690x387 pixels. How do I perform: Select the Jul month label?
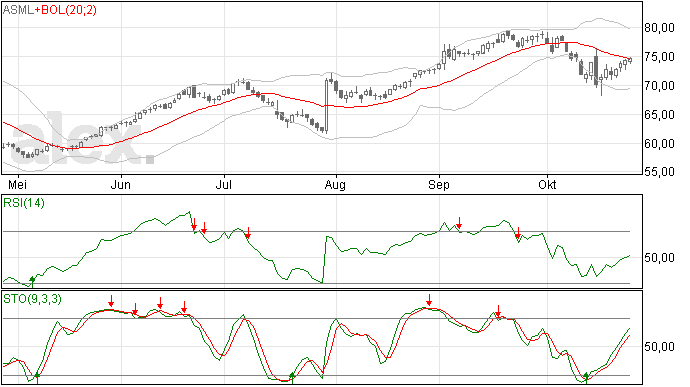[x=224, y=184]
